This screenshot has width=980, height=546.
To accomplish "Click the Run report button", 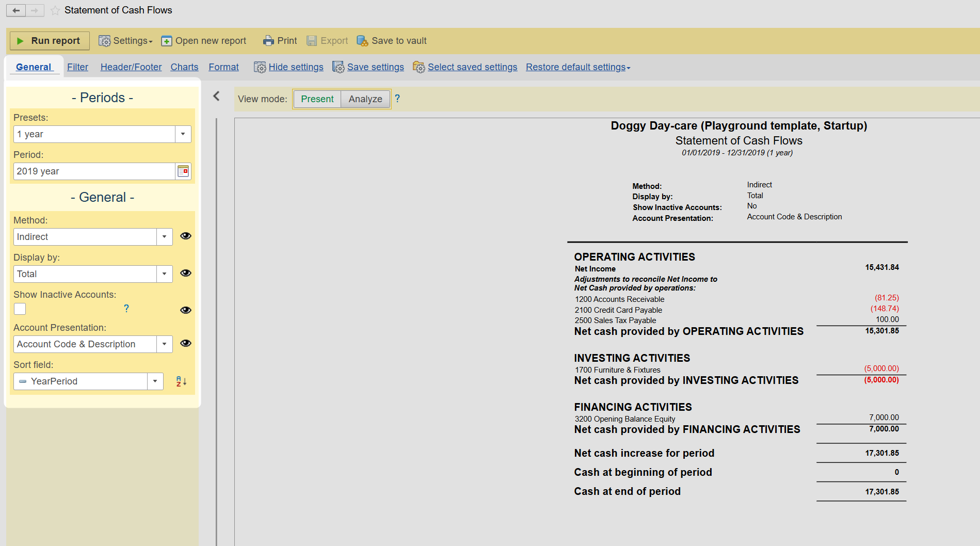I will 50,41.
